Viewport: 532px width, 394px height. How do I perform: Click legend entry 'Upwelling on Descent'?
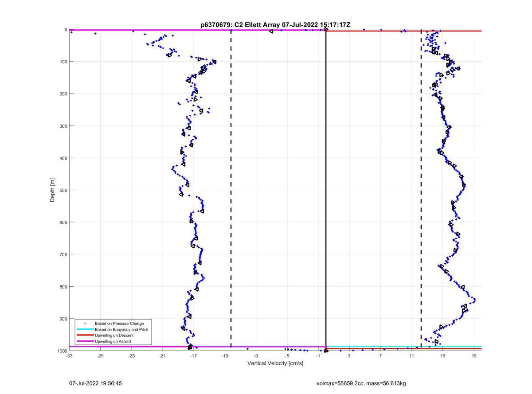click(114, 335)
